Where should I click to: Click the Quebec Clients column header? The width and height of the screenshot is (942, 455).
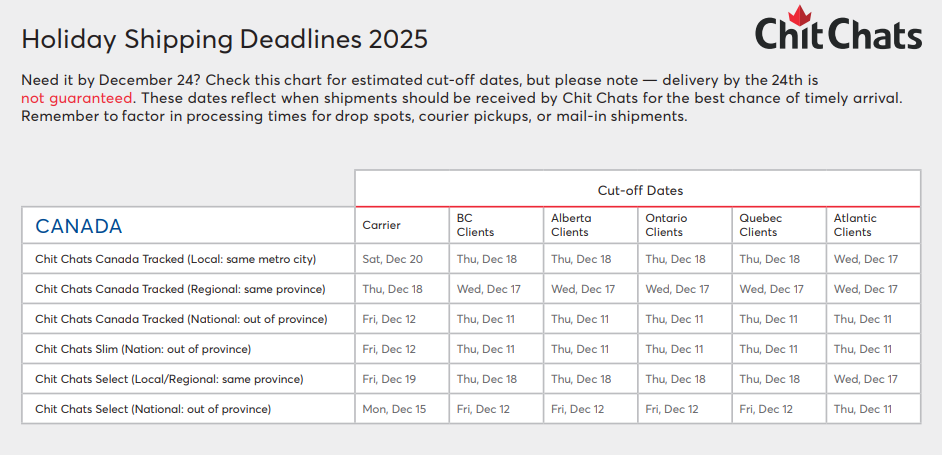coord(760,225)
